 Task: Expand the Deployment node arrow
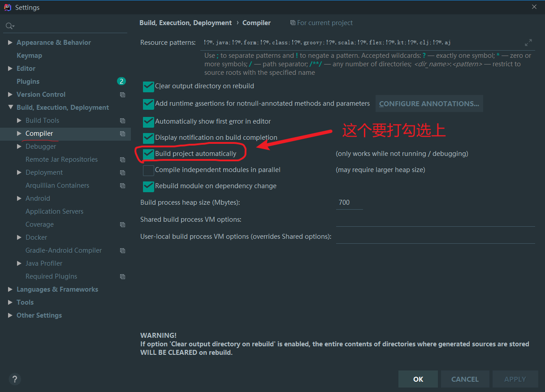(19, 172)
